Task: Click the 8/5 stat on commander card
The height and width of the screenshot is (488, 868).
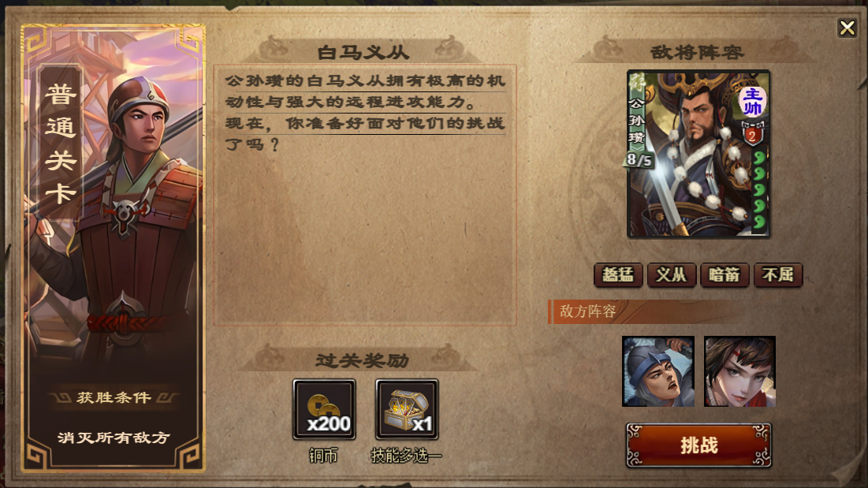Action: [639, 160]
